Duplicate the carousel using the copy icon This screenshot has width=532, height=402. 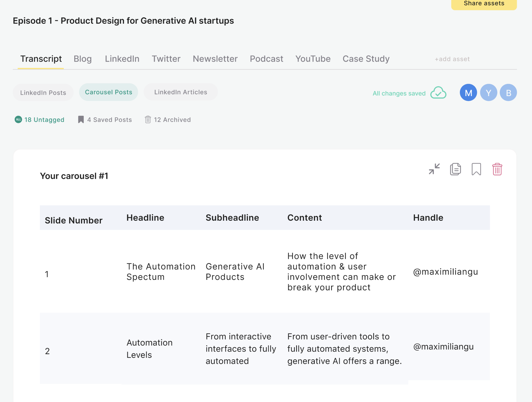click(455, 169)
